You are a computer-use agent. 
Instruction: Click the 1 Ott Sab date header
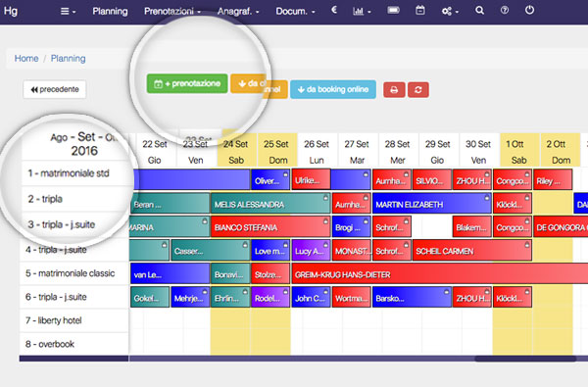click(x=519, y=152)
